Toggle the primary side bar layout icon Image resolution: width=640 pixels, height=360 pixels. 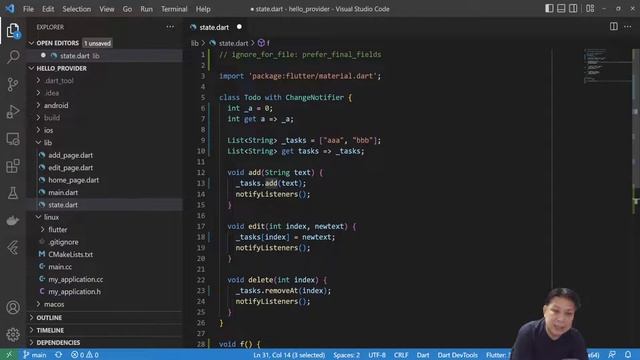[549, 9]
